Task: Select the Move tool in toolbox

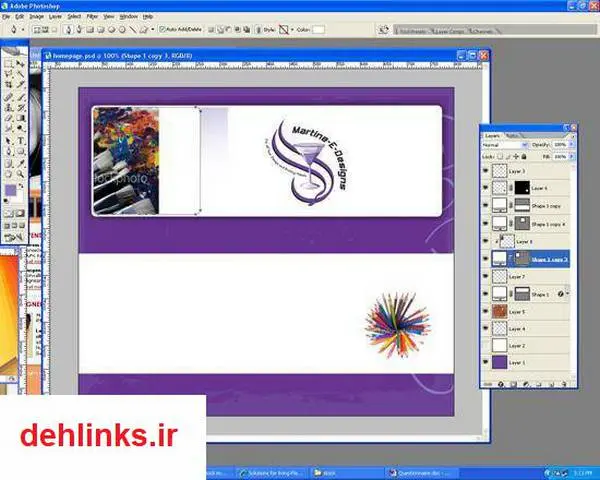Action: 20,64
